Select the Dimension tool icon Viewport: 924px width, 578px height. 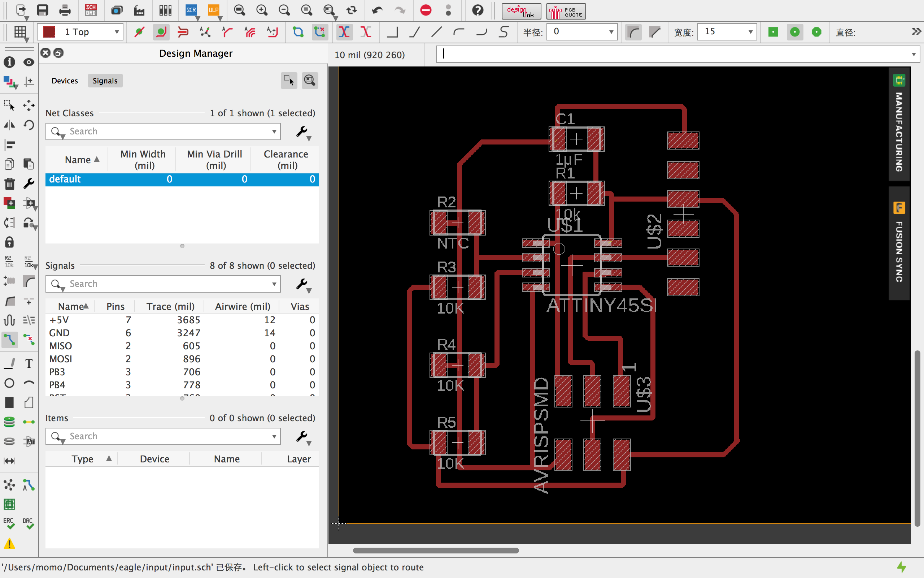tap(9, 461)
